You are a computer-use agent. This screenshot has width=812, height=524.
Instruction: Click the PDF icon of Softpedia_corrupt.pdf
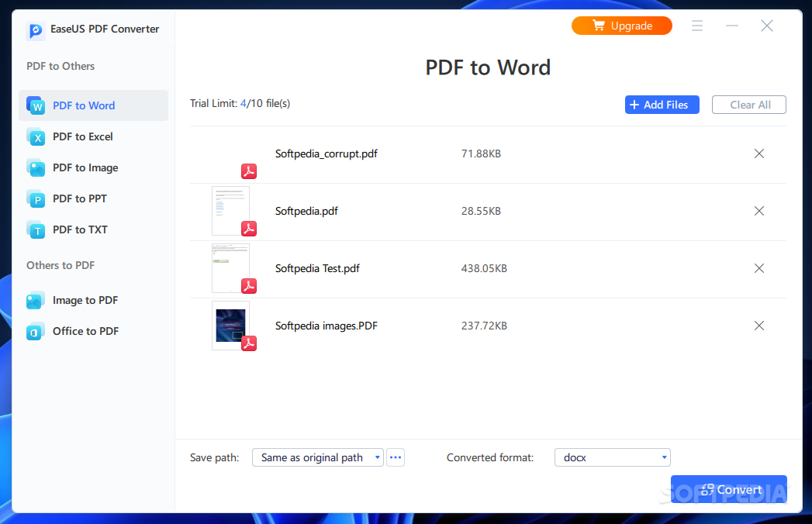[249, 171]
